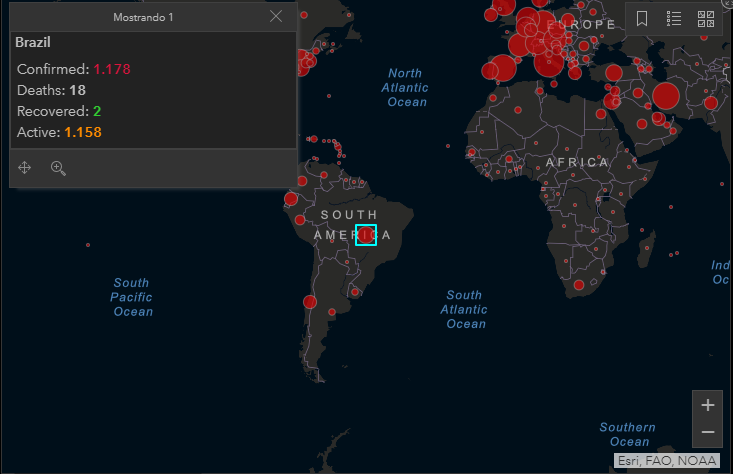This screenshot has width=733, height=474.
Task: Click the North Atlantic Ocean label
Action: tap(405, 87)
